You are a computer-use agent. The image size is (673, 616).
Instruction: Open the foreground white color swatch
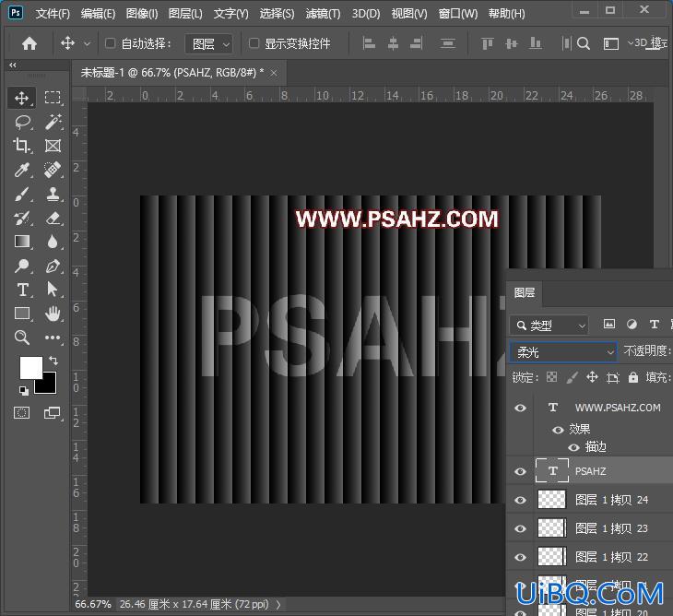(x=31, y=367)
